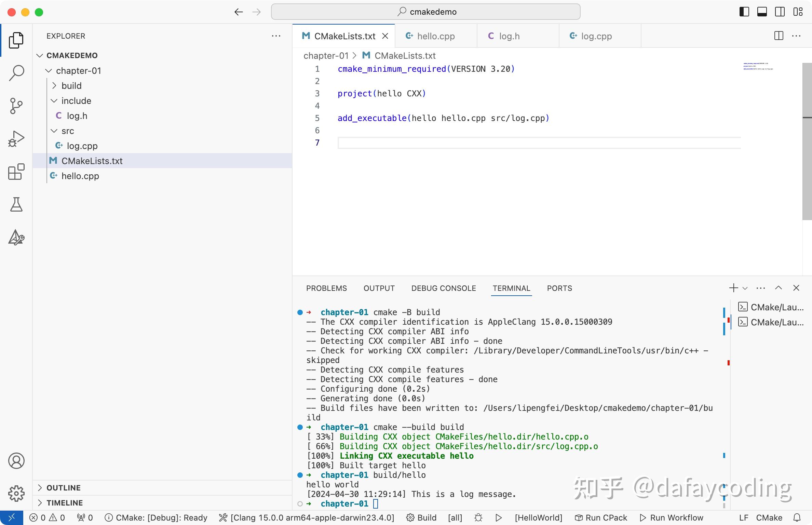812x525 pixels.
Task: Open Run and Debug view
Action: [16, 139]
